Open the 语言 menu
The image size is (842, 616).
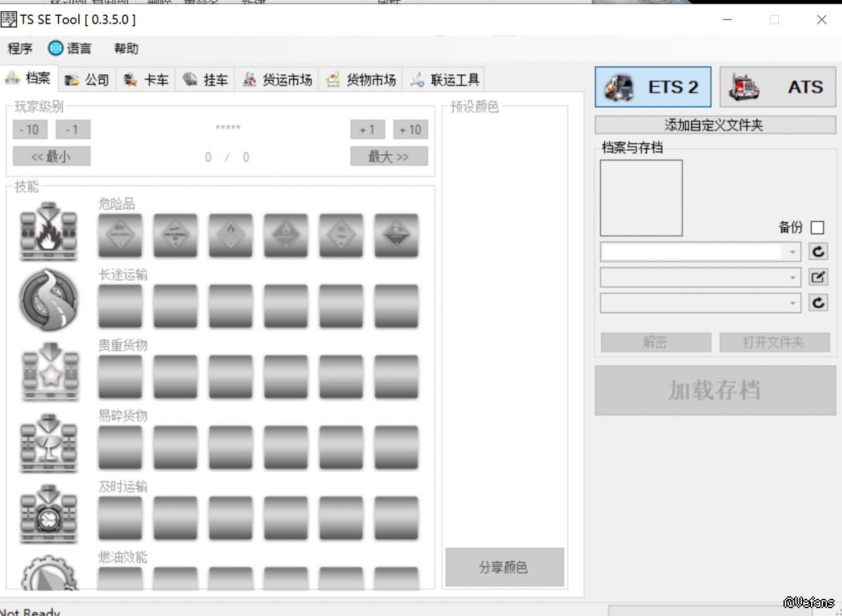[x=70, y=49]
